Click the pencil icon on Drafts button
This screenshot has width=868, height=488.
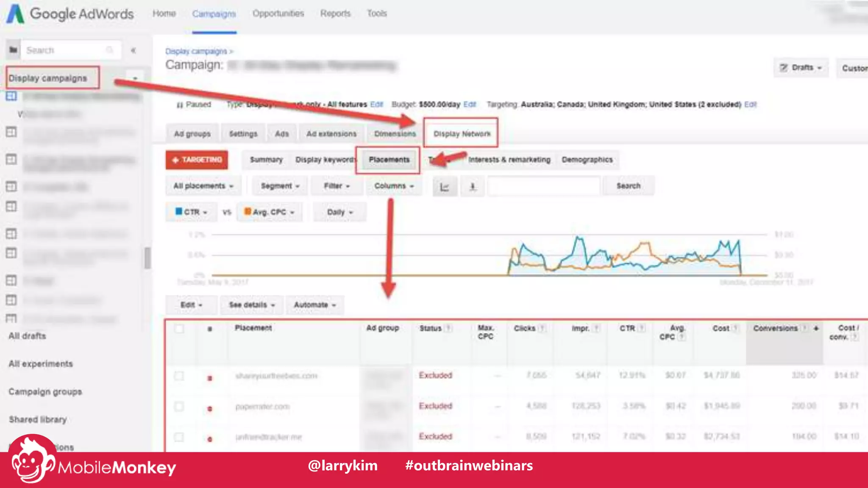coord(784,68)
